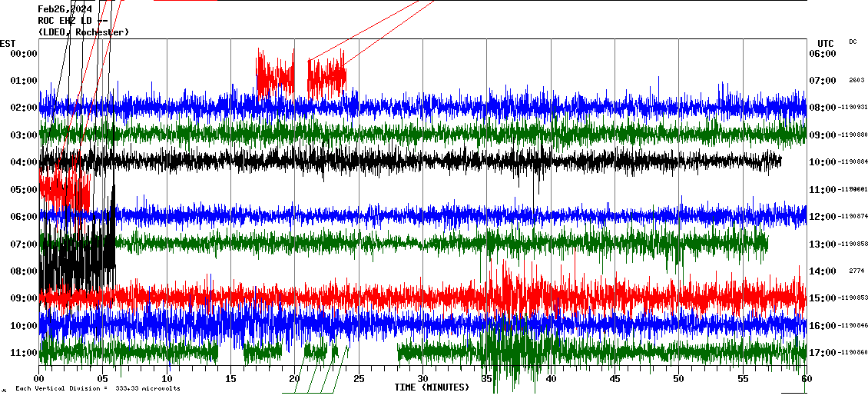Select the 09:00 EST time label
868x399 pixels.
[x=24, y=298]
